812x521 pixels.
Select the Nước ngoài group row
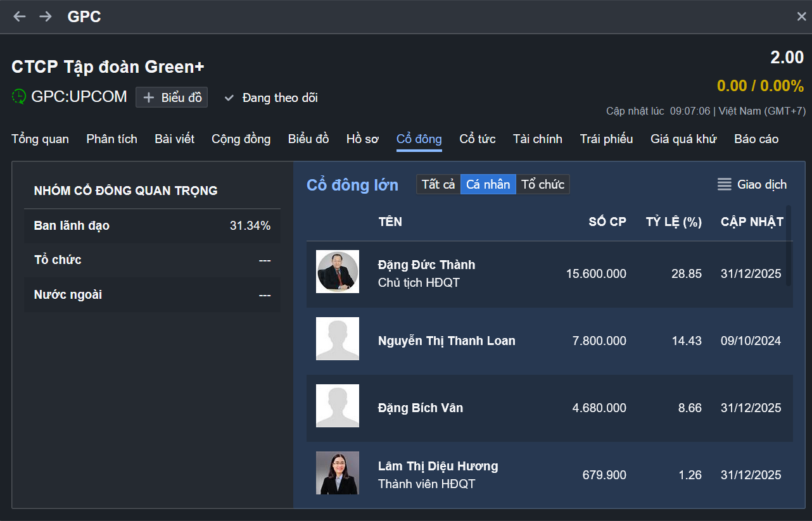coord(152,294)
